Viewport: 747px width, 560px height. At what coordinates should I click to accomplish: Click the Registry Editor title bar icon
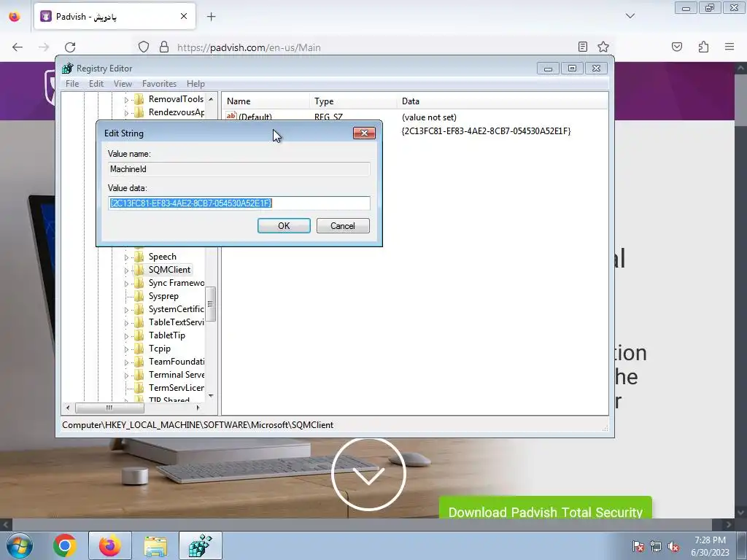click(x=68, y=68)
